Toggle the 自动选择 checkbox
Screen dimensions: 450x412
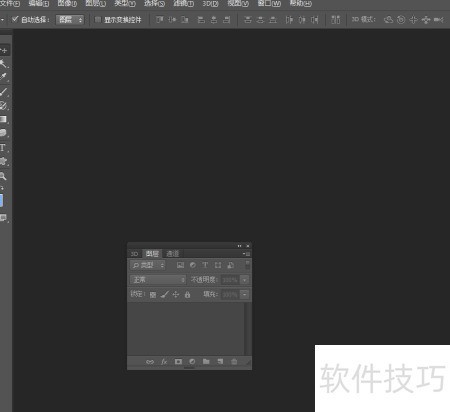coord(15,19)
